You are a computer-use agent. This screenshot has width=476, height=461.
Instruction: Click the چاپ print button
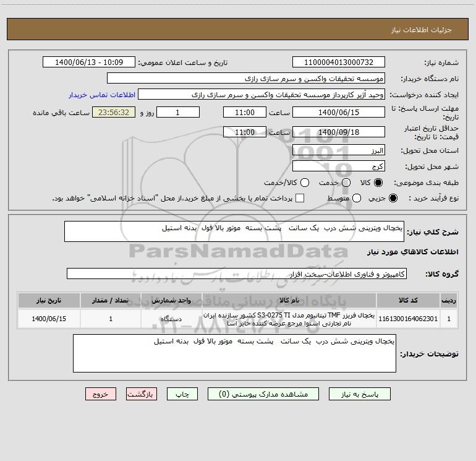click(182, 394)
